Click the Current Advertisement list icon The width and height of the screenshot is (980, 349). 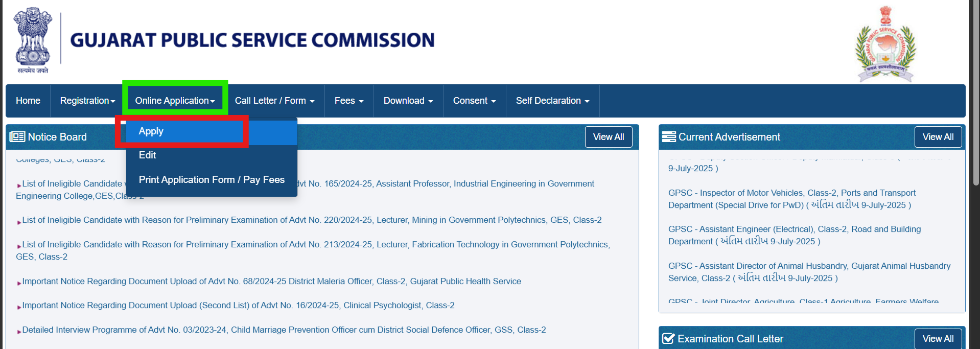[668, 137]
